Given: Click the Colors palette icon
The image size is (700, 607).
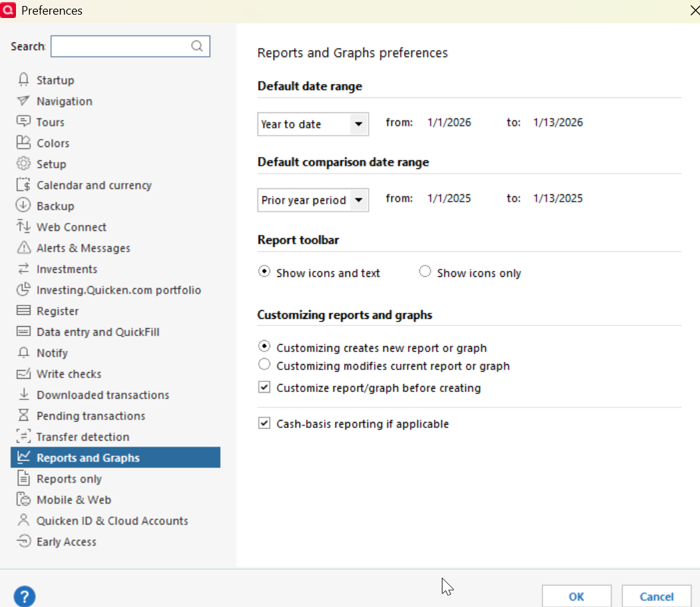Looking at the screenshot, I should [x=24, y=142].
